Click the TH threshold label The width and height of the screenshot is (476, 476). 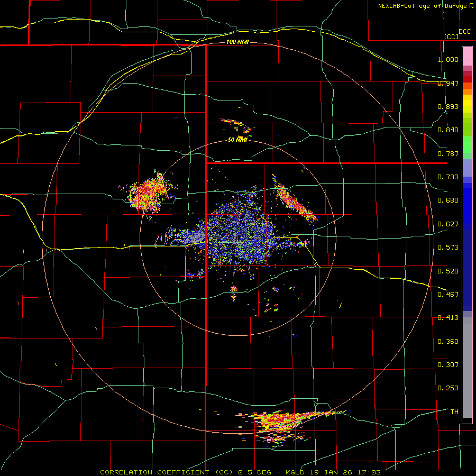click(454, 412)
